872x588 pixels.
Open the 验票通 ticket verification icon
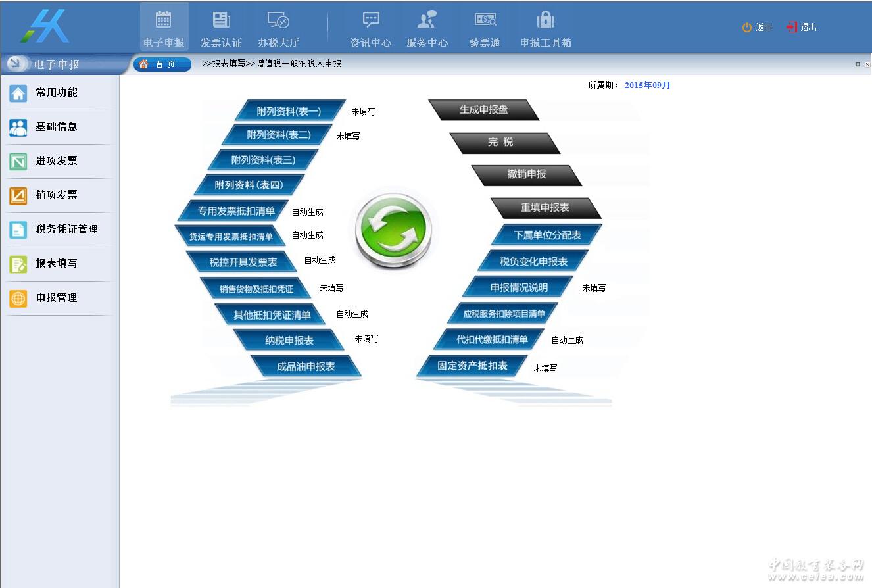tap(485, 27)
